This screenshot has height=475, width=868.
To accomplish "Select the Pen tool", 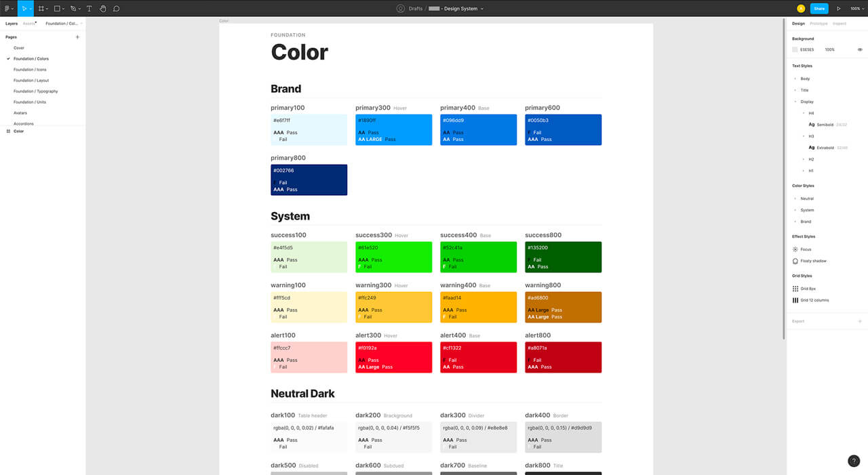I will tap(73, 8).
